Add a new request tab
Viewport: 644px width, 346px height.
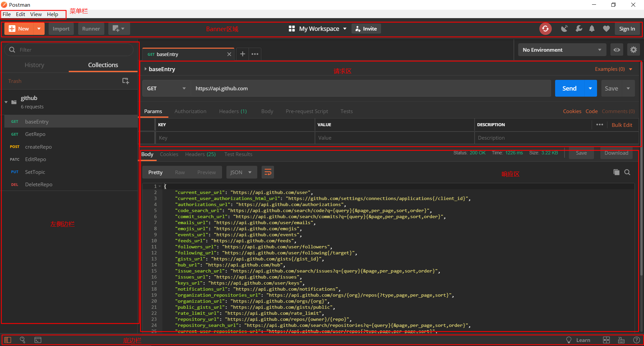tap(243, 54)
